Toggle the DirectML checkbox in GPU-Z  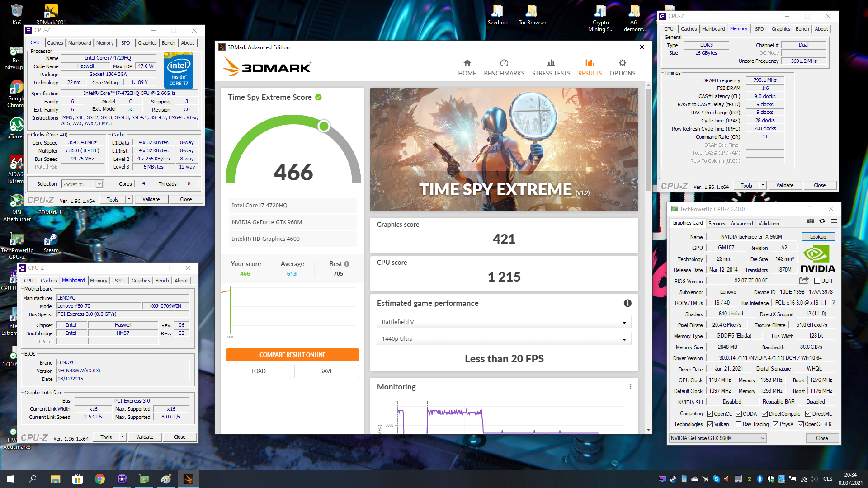808,414
